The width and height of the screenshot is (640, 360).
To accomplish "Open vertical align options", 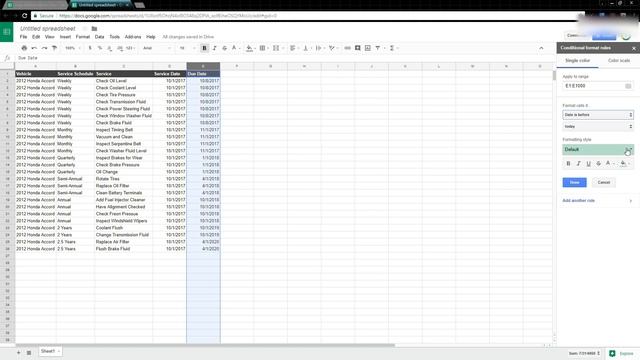I will pyautogui.click(x=306, y=48).
